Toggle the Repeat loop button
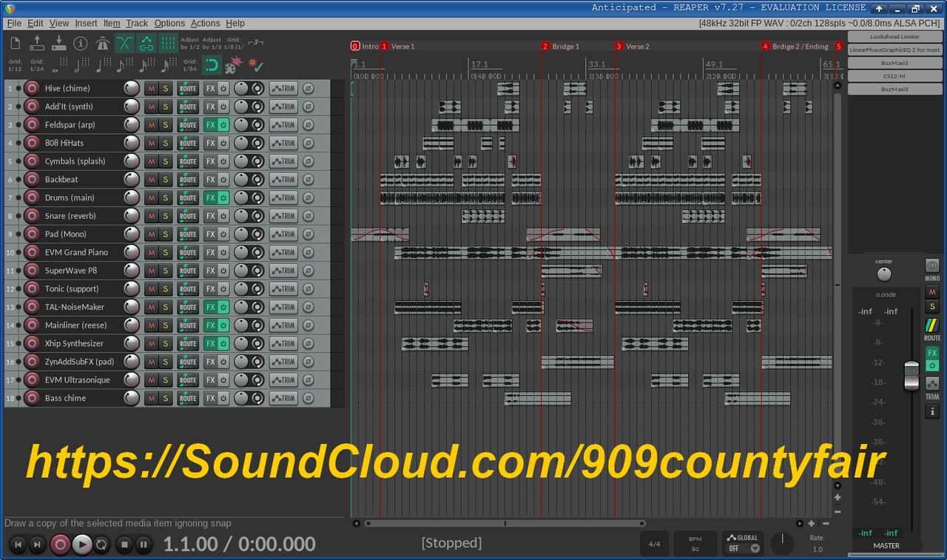Image resolution: width=947 pixels, height=560 pixels. click(x=101, y=545)
